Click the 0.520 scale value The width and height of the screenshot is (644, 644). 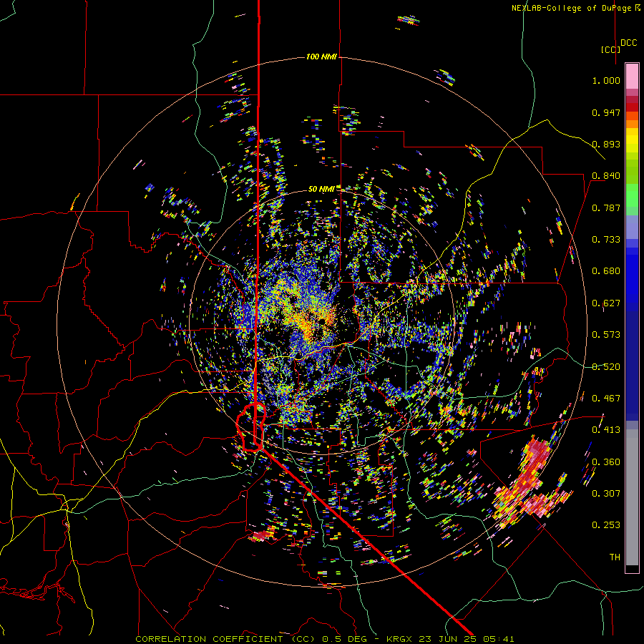click(606, 367)
